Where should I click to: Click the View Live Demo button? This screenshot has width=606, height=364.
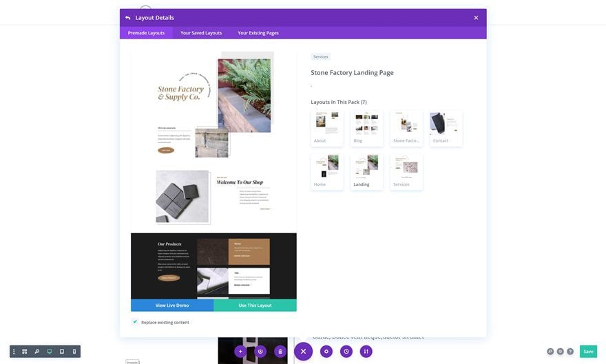pos(172,306)
